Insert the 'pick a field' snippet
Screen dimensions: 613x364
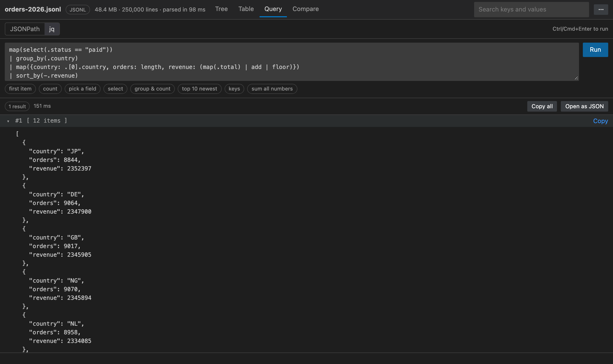coord(82,89)
